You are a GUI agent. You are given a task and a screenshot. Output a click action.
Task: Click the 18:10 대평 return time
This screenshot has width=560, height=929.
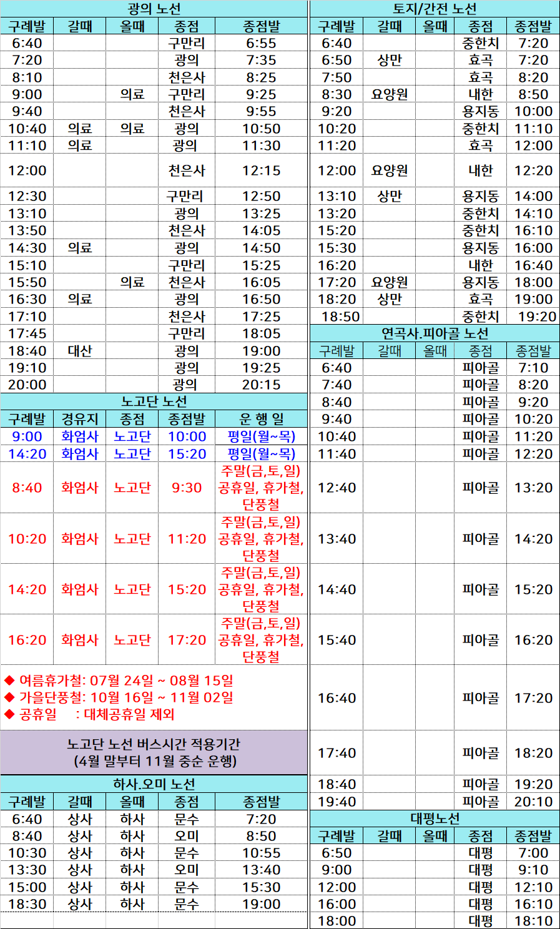pos(533,921)
